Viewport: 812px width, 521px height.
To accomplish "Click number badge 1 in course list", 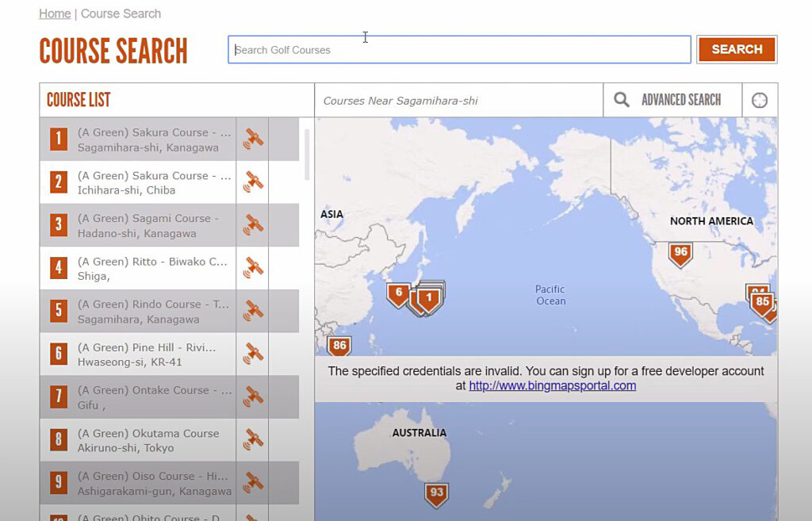I will click(x=59, y=139).
